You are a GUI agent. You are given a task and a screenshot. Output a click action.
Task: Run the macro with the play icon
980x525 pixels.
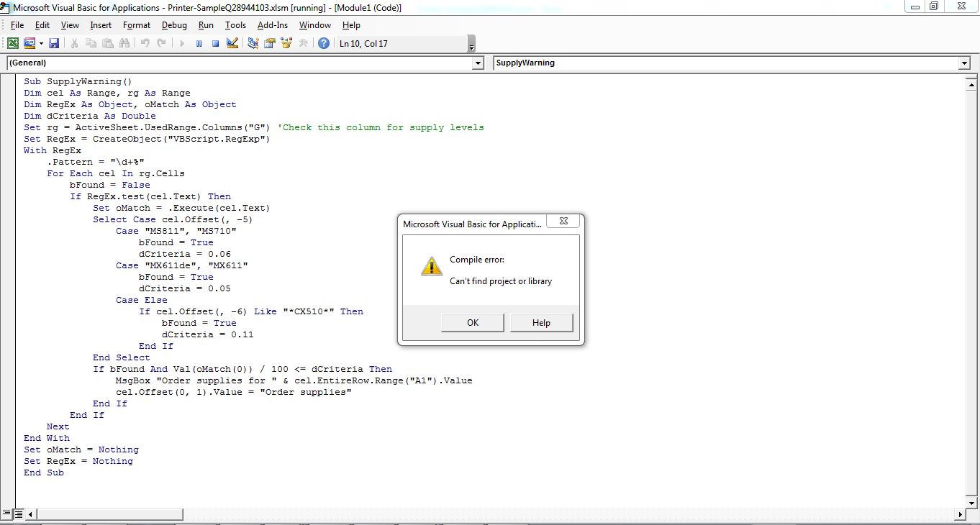coord(182,43)
